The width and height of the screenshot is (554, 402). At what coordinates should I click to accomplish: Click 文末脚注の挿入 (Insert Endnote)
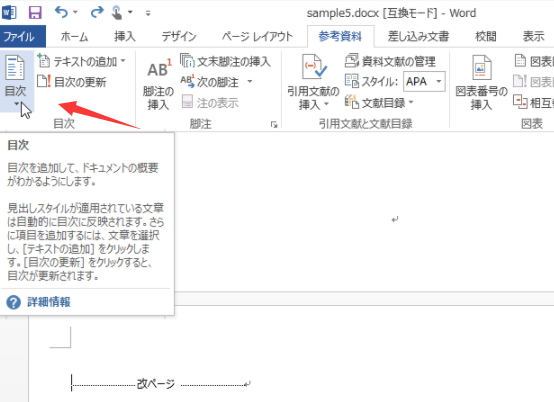tap(225, 61)
